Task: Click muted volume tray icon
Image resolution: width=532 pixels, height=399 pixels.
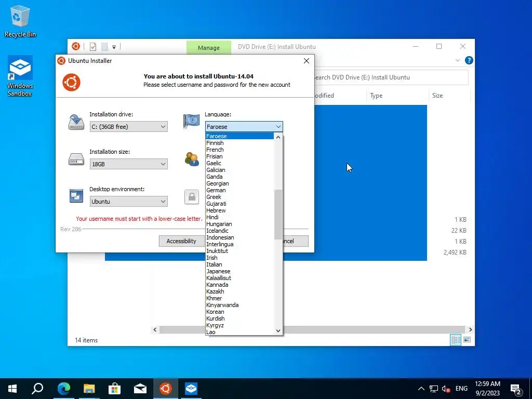Action: coord(446,389)
